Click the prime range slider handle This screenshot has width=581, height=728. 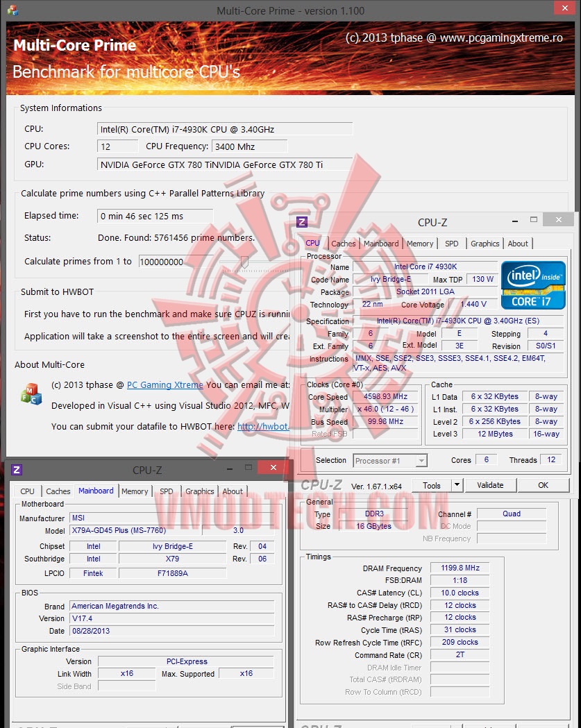(244, 262)
